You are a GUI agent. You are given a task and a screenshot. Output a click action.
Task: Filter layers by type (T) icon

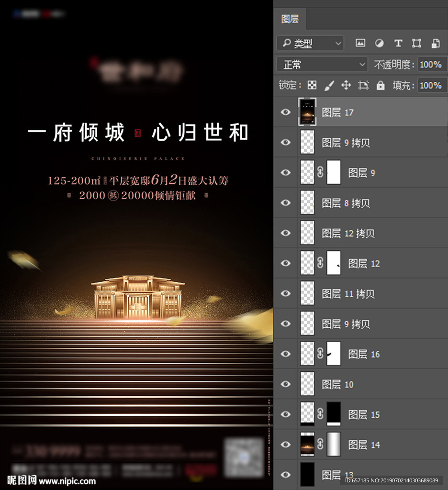click(398, 43)
